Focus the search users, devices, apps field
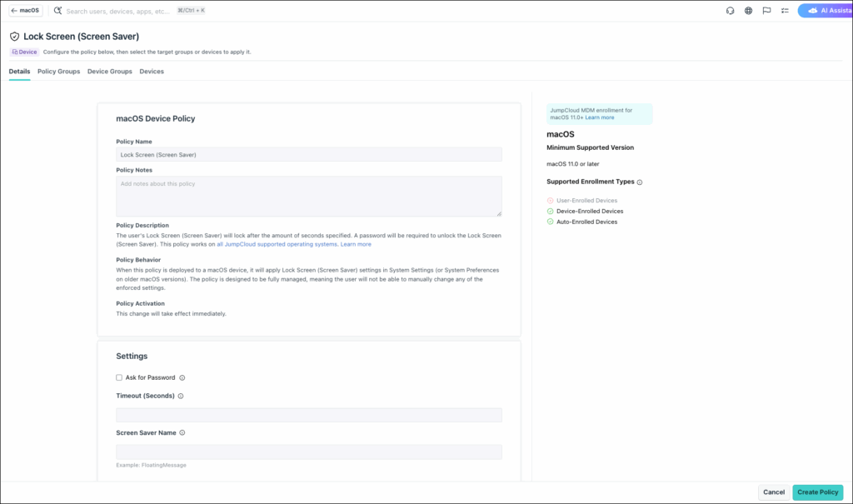853x504 pixels. click(x=117, y=11)
